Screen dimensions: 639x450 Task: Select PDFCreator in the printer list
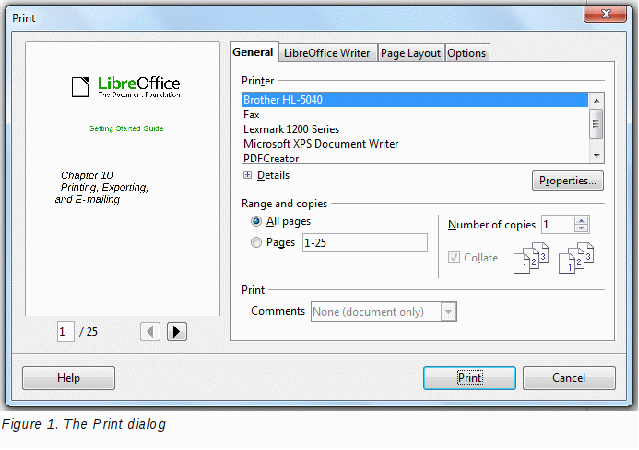pyautogui.click(x=415, y=158)
